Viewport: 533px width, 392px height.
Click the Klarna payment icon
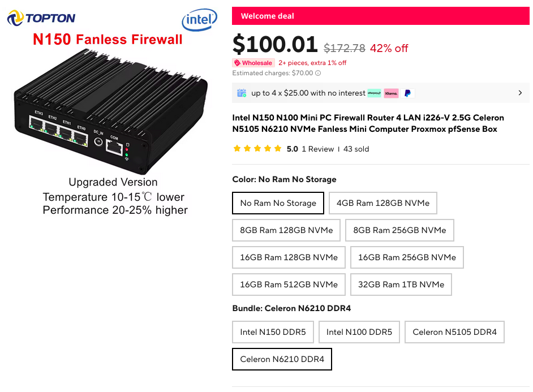(391, 93)
